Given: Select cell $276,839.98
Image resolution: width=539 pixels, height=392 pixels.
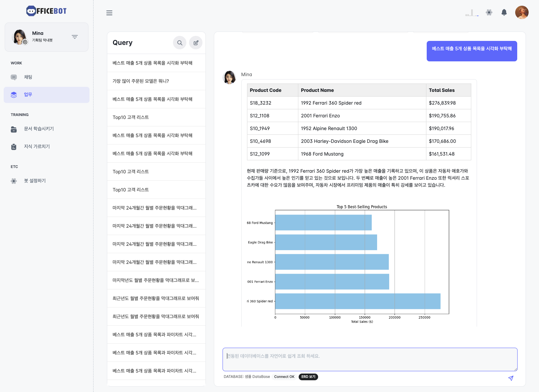Looking at the screenshot, I should (x=448, y=103).
